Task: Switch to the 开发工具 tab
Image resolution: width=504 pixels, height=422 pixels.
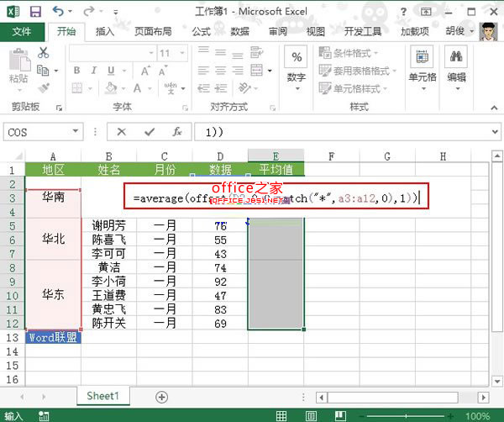Action: click(x=363, y=31)
